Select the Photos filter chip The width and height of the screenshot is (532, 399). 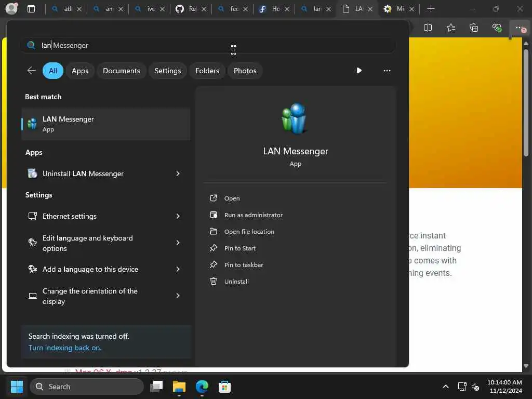point(245,71)
